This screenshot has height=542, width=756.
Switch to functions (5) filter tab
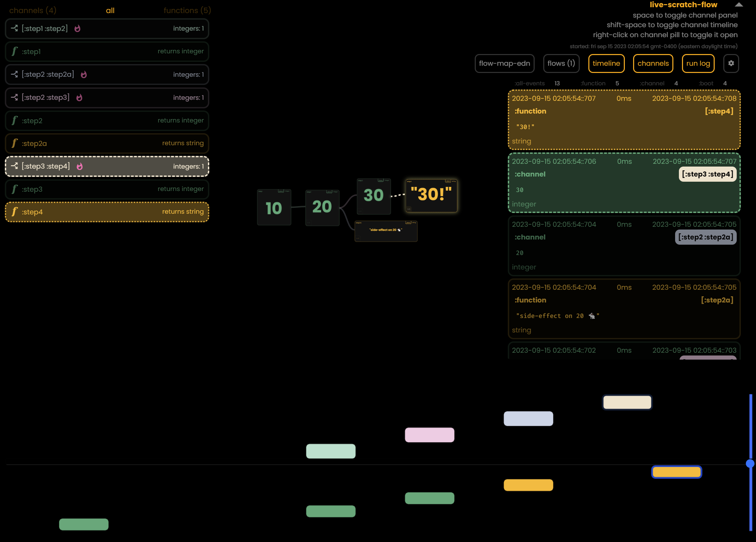click(x=187, y=10)
